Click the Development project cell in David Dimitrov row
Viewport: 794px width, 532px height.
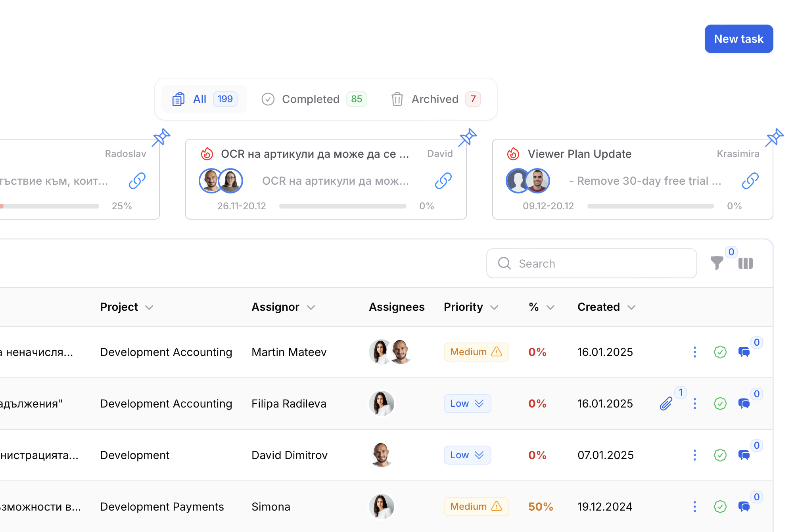click(x=135, y=455)
